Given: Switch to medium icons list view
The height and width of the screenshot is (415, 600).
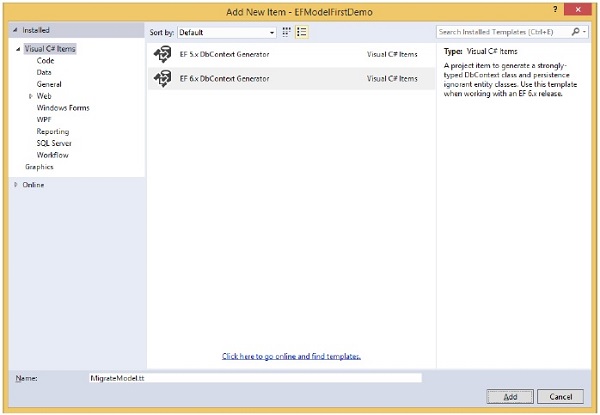Looking at the screenshot, I should tap(302, 32).
